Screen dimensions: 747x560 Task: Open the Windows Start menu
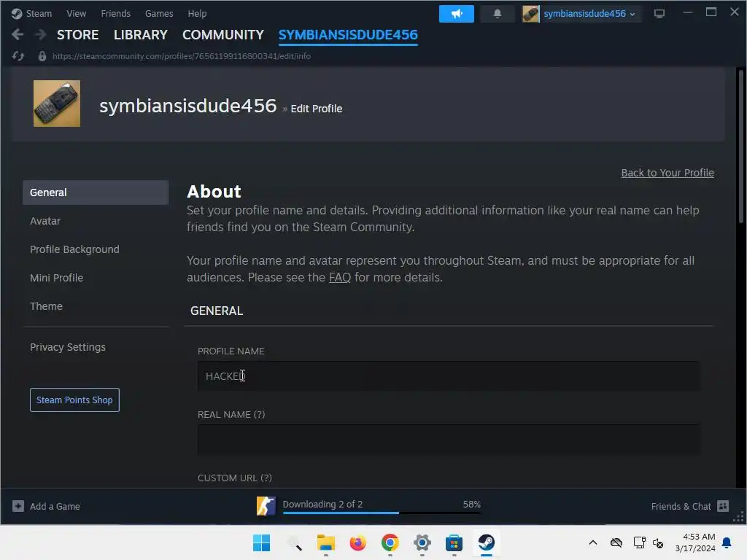point(261,542)
